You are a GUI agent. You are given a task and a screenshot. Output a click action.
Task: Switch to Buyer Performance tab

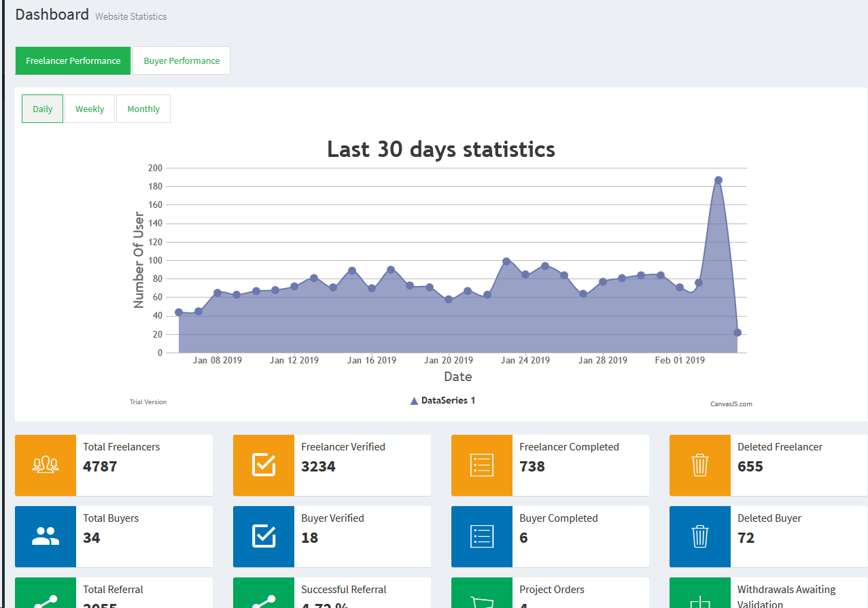(x=181, y=60)
